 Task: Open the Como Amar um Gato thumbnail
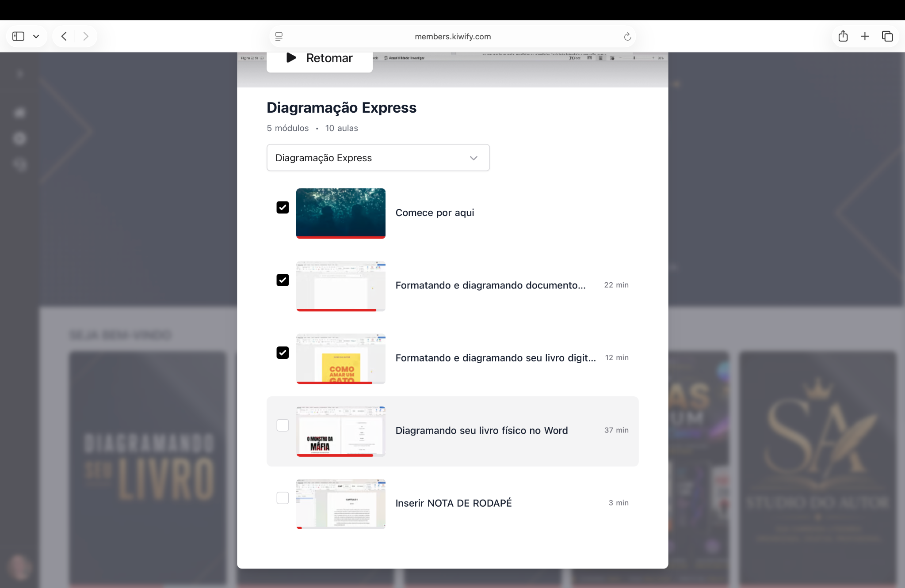coord(341,359)
